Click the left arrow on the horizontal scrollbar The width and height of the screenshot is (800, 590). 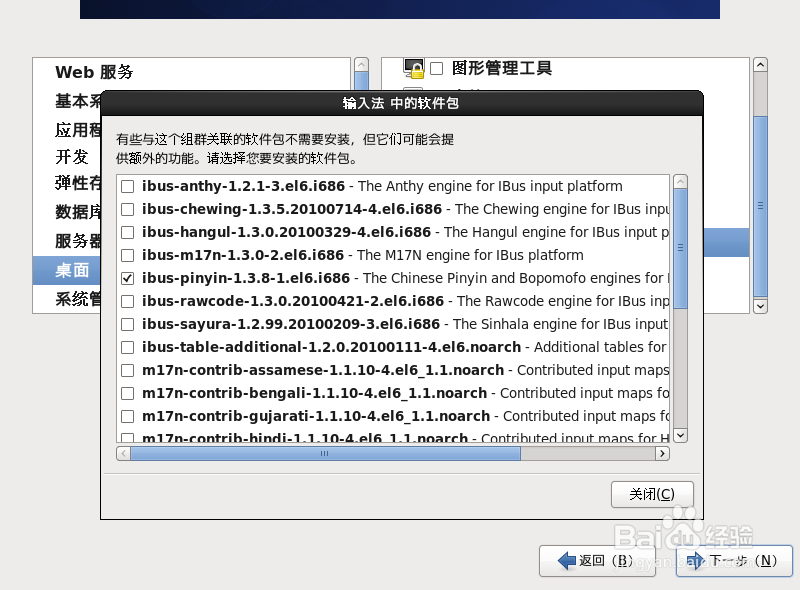click(123, 453)
